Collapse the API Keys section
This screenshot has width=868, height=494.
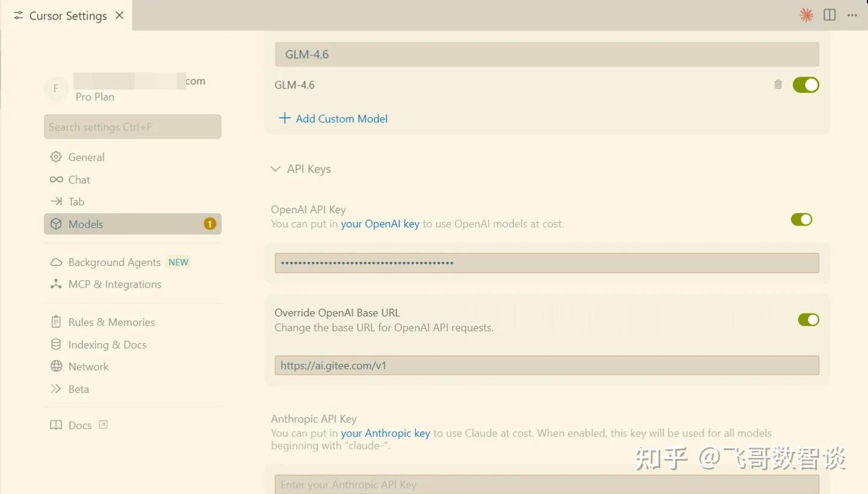tap(275, 169)
